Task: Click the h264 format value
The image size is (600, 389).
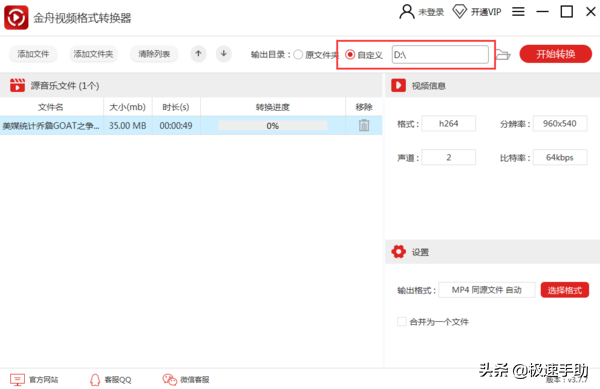Action: tap(448, 124)
